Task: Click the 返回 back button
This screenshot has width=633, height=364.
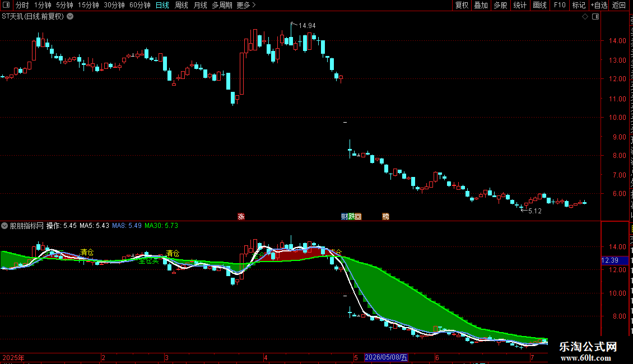Action: (618, 5)
